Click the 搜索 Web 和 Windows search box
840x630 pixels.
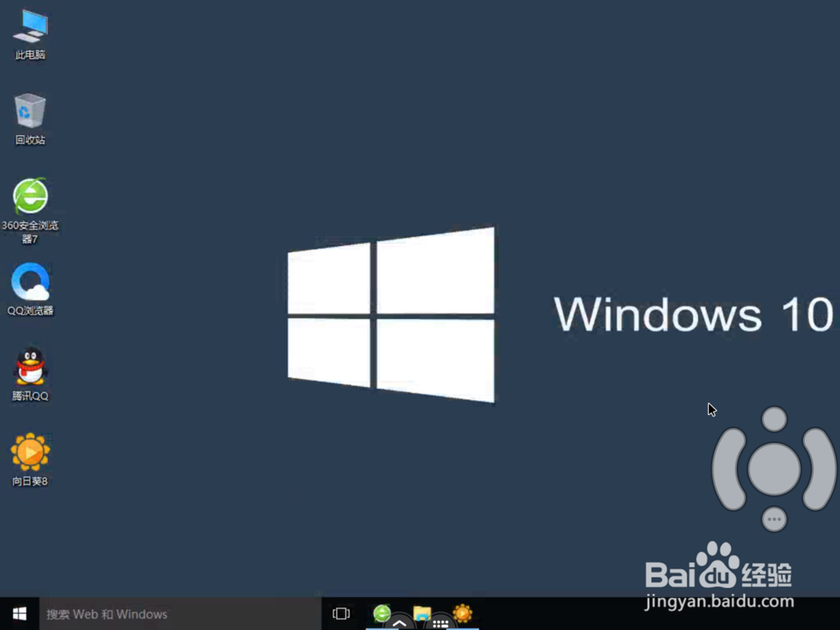pos(180,614)
